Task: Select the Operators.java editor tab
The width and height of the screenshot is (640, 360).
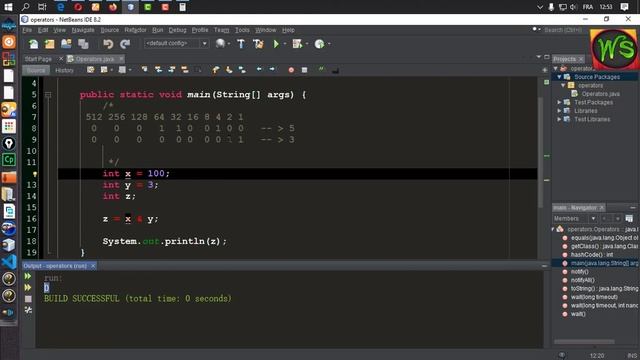Action: click(x=95, y=59)
